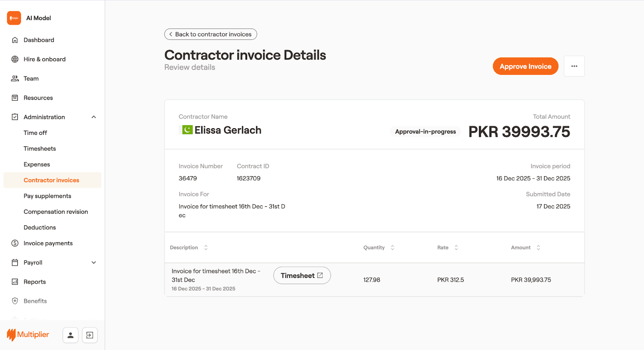Sort by Amount column arrows
This screenshot has width=644, height=350.
click(x=538, y=248)
